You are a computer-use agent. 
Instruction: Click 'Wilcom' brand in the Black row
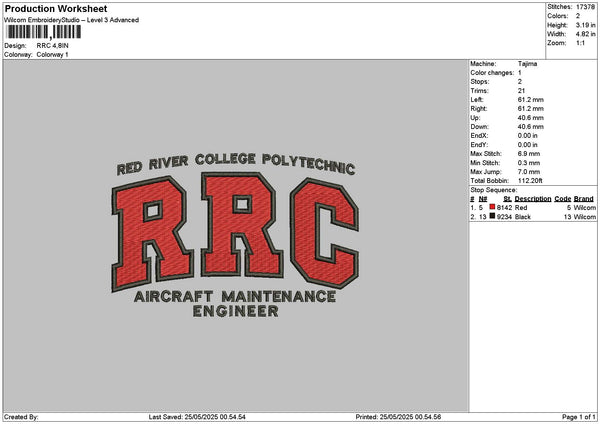coord(585,217)
